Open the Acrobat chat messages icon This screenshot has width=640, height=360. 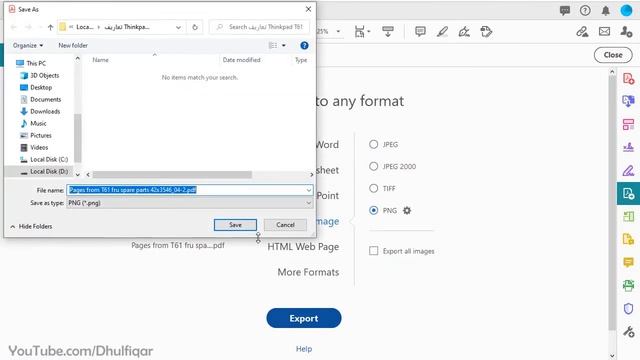[x=564, y=11]
